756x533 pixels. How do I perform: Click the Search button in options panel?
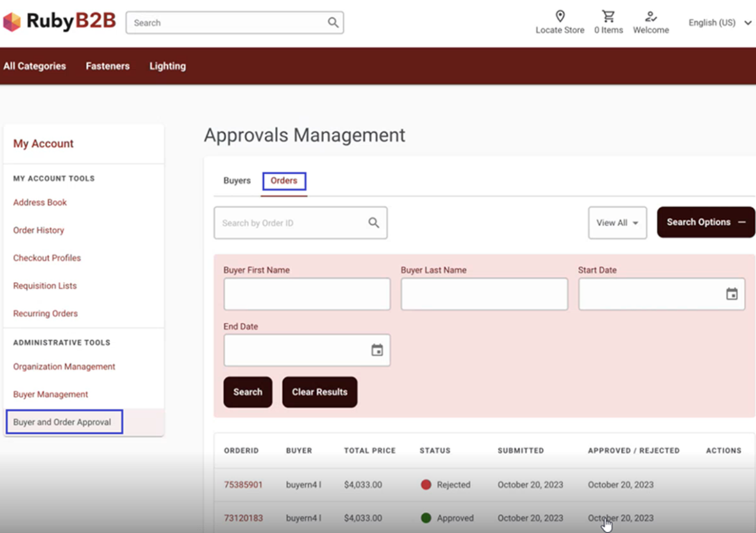click(x=248, y=392)
